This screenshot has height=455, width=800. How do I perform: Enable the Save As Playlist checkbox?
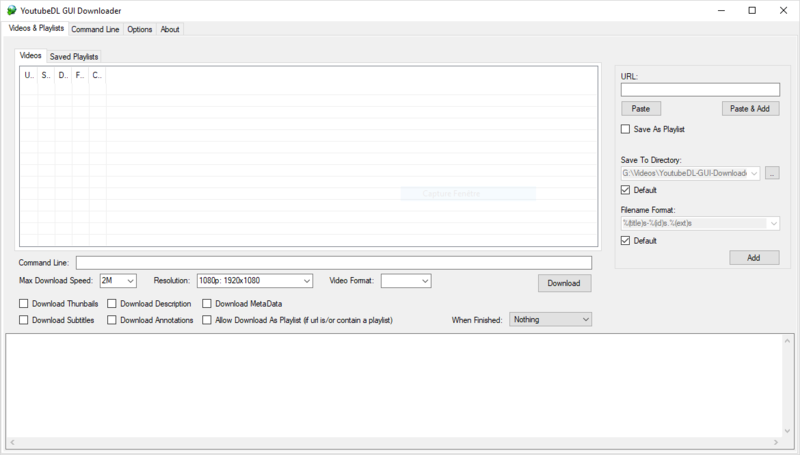coord(626,129)
